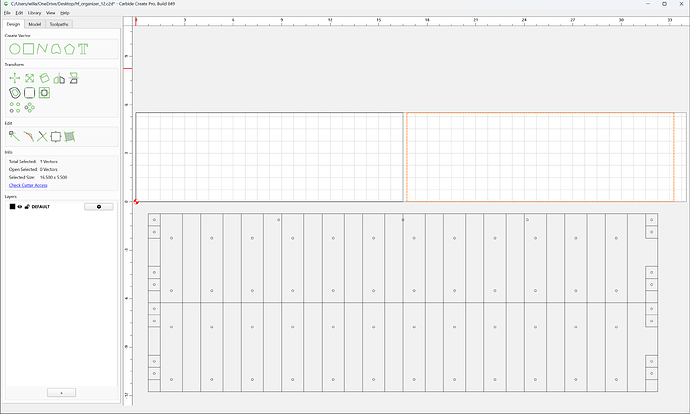Screen dimensions: 690x414
Task: Toggle lock icon on DEFAULT layer
Action: pos(27,206)
